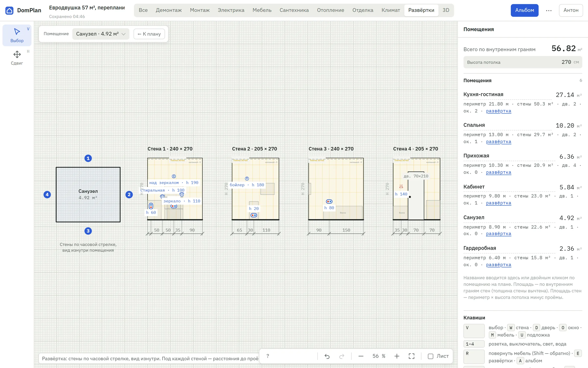Switch to the Демонтаж tab
Image resolution: width=588 pixels, height=368 pixels.
click(x=169, y=10)
